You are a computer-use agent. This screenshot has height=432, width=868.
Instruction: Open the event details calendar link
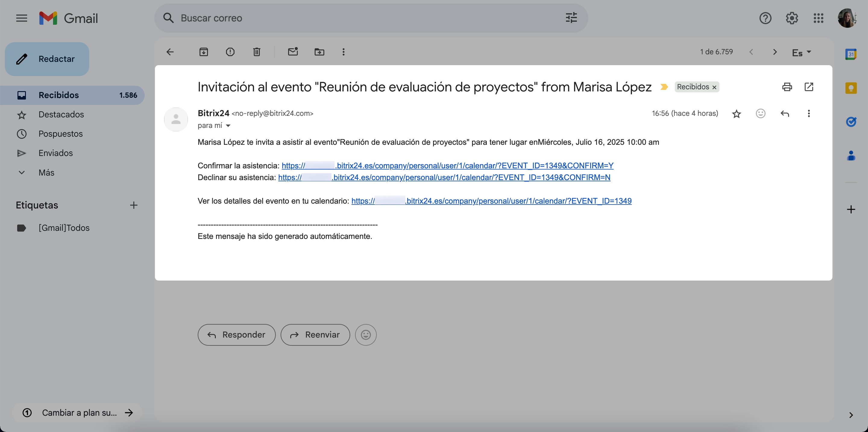(491, 201)
